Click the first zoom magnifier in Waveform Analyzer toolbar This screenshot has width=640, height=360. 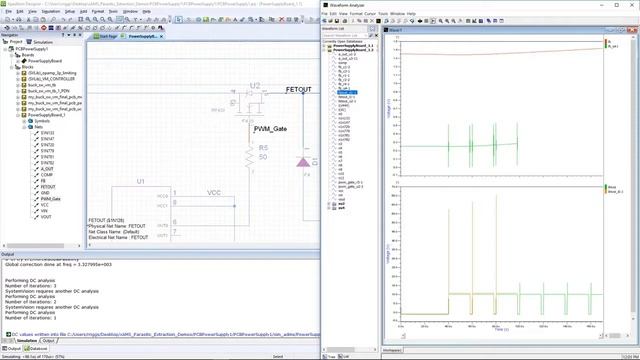pos(441,21)
